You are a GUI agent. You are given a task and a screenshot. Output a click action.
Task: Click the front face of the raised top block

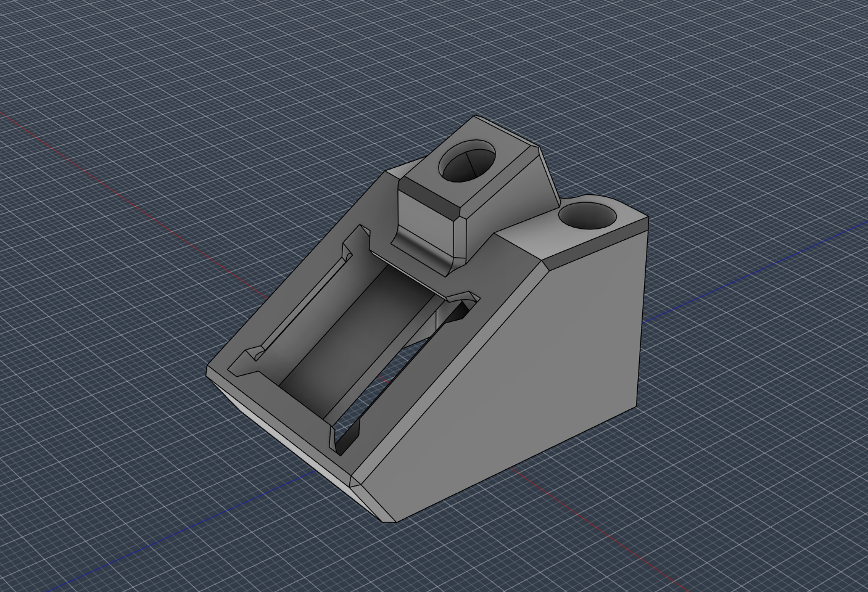427,222
